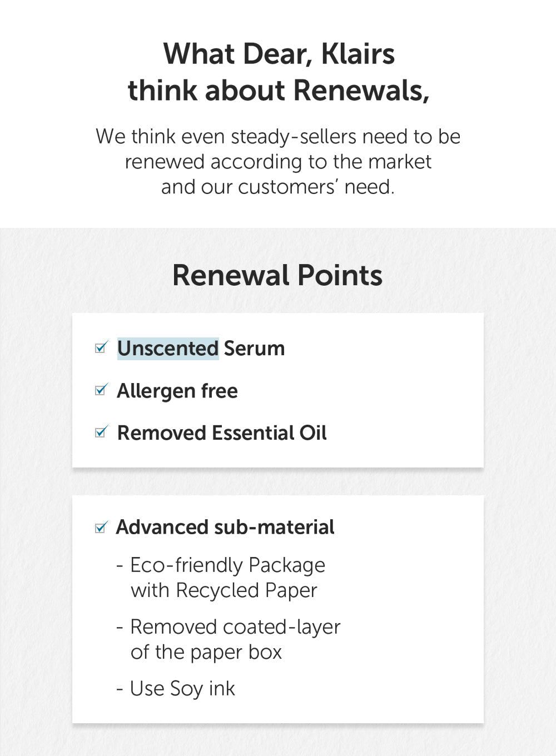Select the Allergen free label
556x756 pixels.
pyautogui.click(x=177, y=391)
